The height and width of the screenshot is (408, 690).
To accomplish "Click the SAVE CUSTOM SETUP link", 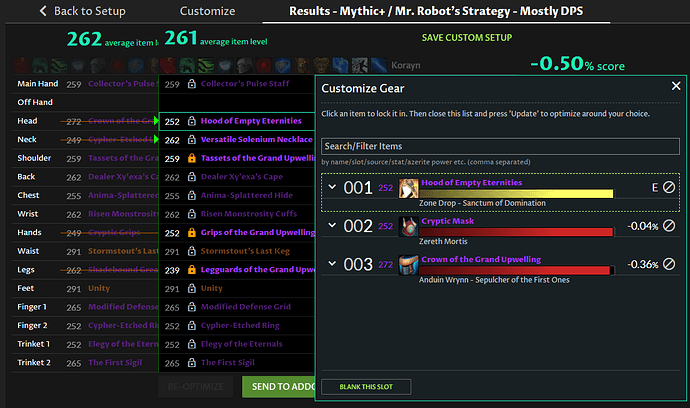I will coord(466,38).
